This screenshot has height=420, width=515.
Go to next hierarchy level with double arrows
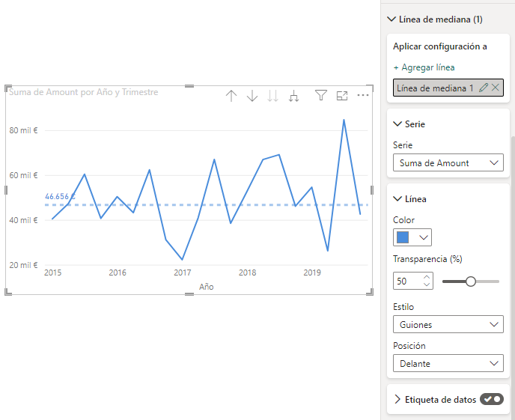pyautogui.click(x=273, y=96)
